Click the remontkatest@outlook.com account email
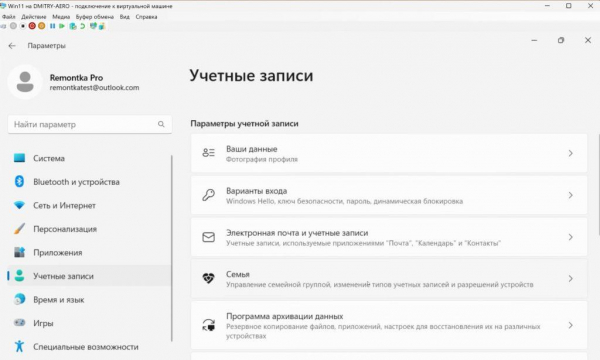This screenshot has height=360, width=600. (95, 88)
